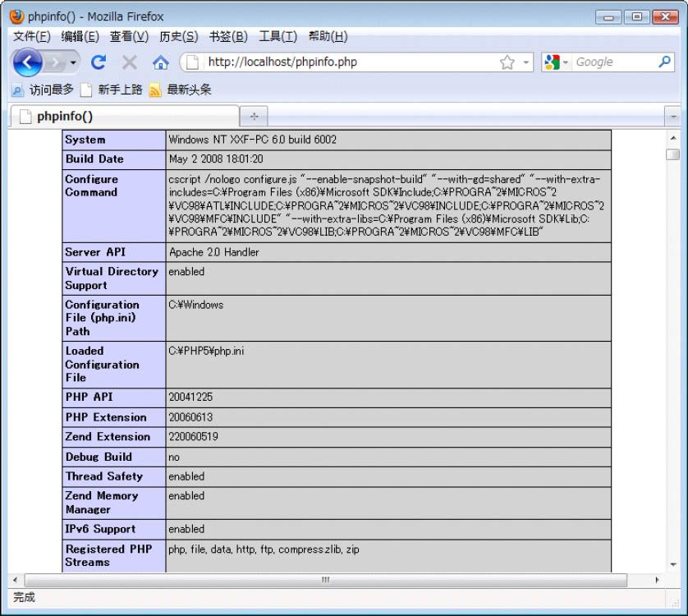Click the page icon in the address bar
The image size is (688, 616).
pyautogui.click(x=192, y=62)
